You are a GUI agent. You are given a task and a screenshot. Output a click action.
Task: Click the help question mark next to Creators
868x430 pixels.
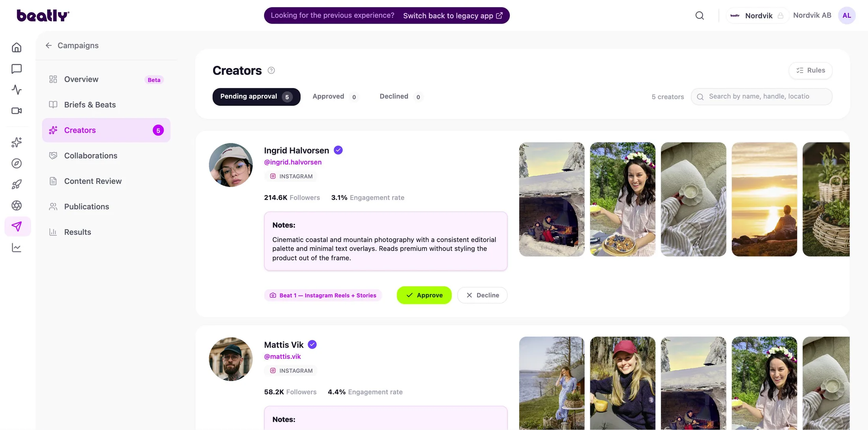(271, 70)
